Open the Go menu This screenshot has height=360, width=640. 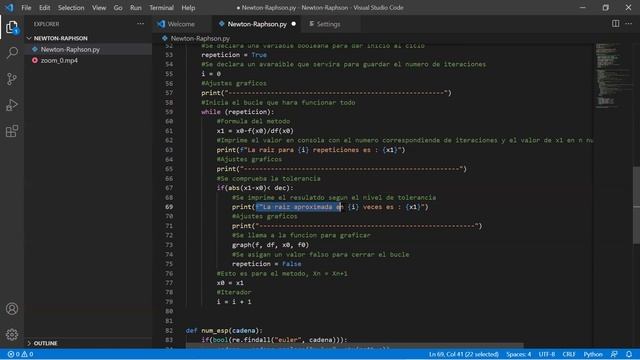[118, 8]
